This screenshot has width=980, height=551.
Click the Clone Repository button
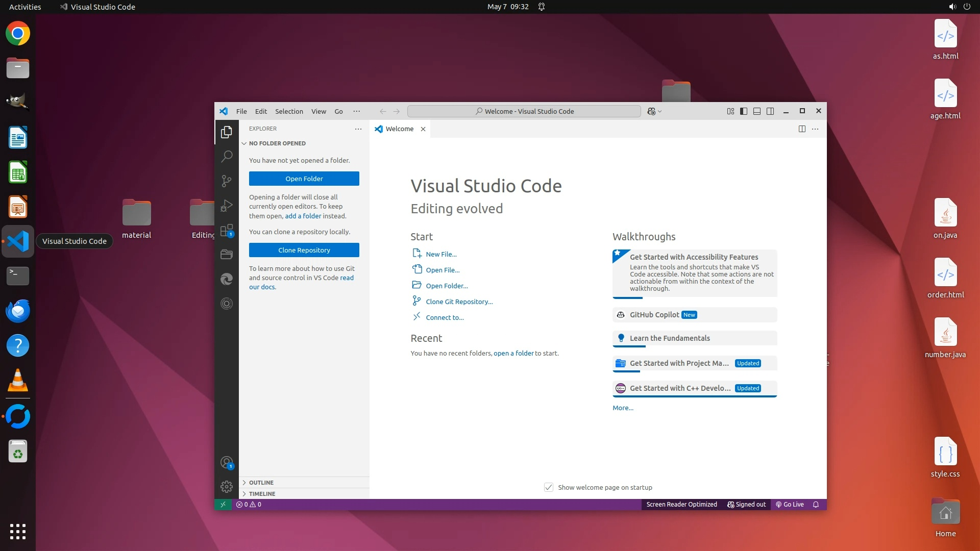304,250
